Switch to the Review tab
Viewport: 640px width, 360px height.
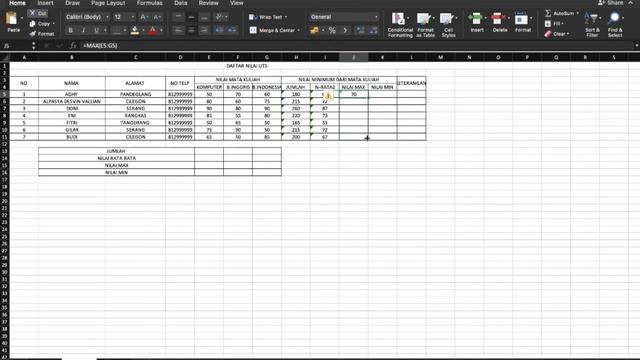click(x=209, y=3)
